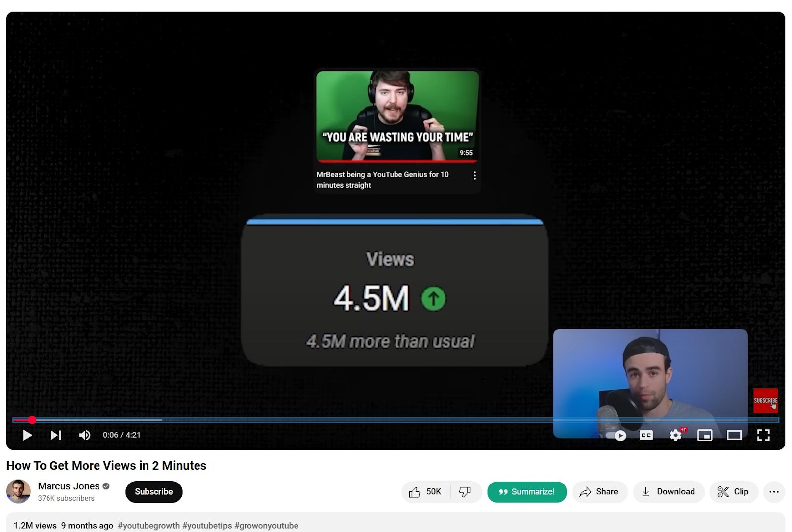
Task: Click the 0:06 / 4:21 time display
Action: [x=122, y=435]
